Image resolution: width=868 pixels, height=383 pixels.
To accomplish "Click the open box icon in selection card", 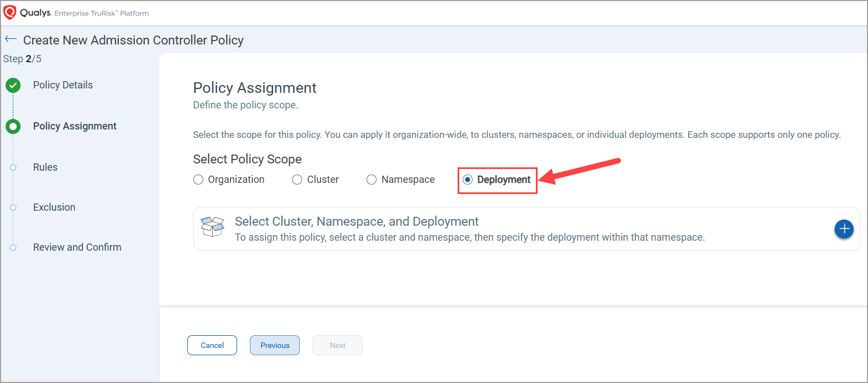I will click(x=212, y=227).
